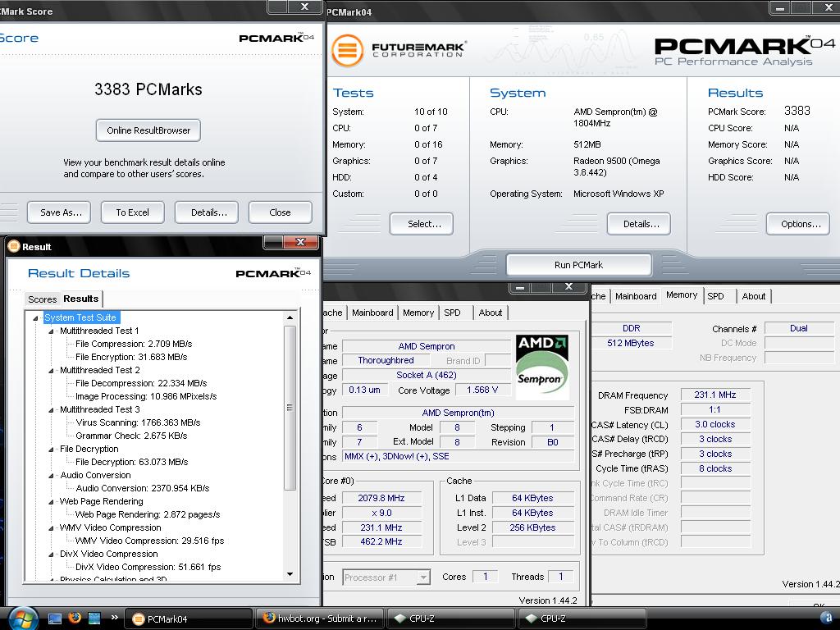Image resolution: width=840 pixels, height=630 pixels.
Task: Export results with To Excel button
Action: [132, 212]
